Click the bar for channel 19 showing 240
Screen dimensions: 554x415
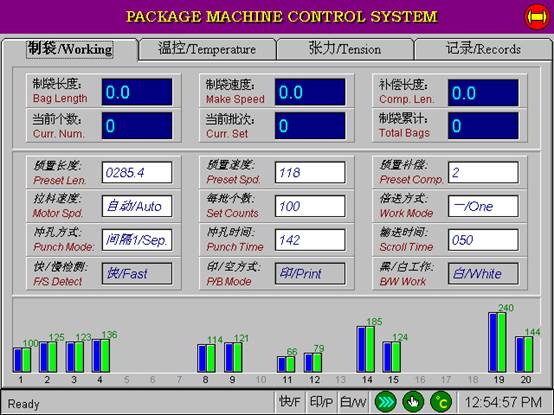tap(497, 342)
